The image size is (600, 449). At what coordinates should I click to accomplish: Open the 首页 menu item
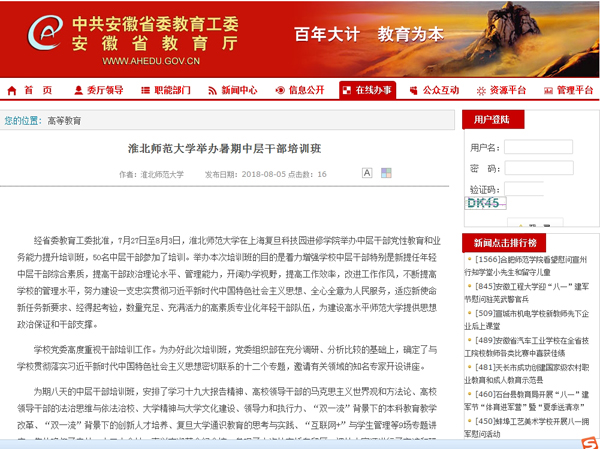[x=38, y=90]
